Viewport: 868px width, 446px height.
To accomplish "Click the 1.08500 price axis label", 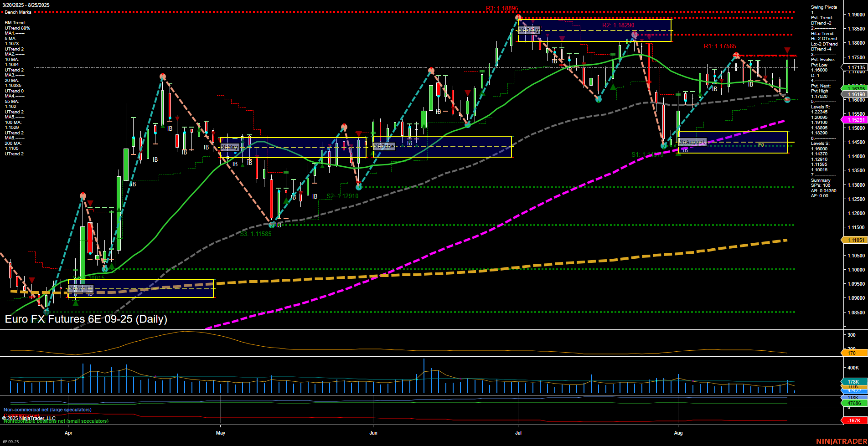I will pyautogui.click(x=856, y=313).
